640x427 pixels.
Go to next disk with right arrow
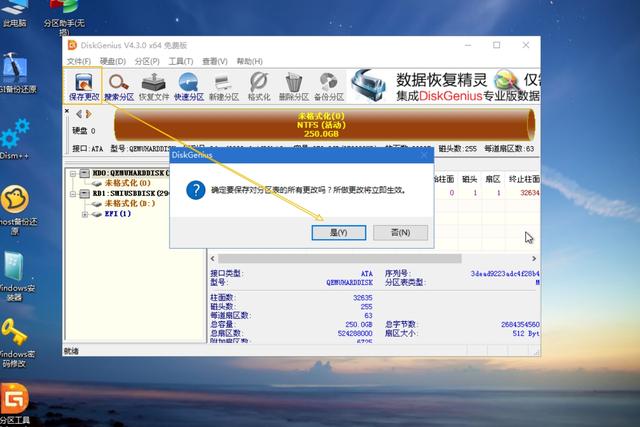[x=89, y=114]
